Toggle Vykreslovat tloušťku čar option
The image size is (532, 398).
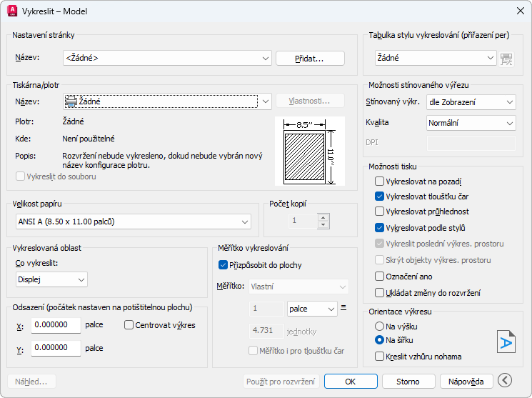379,196
